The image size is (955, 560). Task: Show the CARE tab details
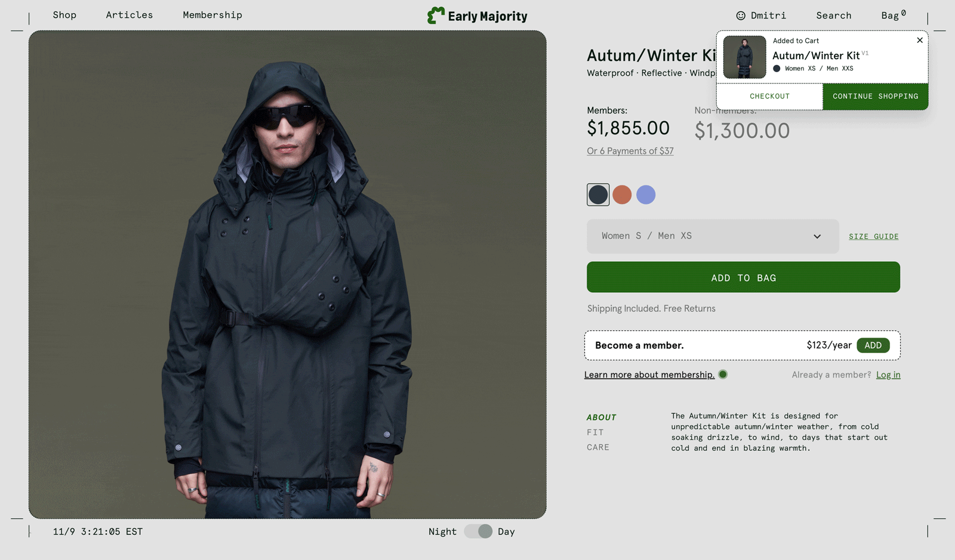point(598,447)
